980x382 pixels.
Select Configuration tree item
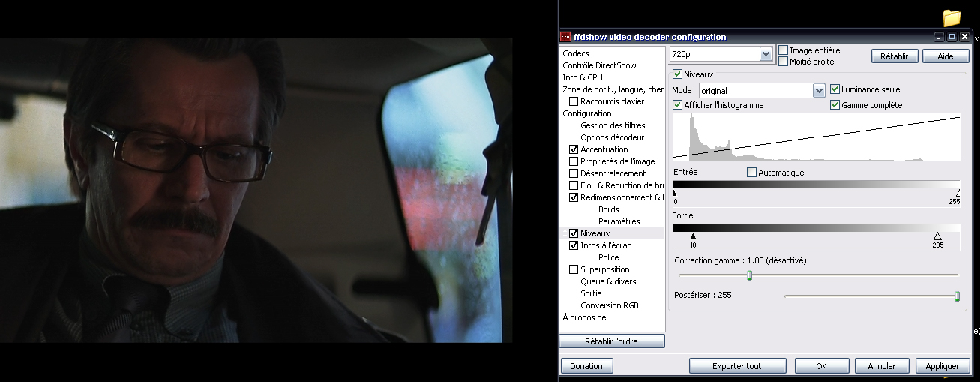click(587, 113)
